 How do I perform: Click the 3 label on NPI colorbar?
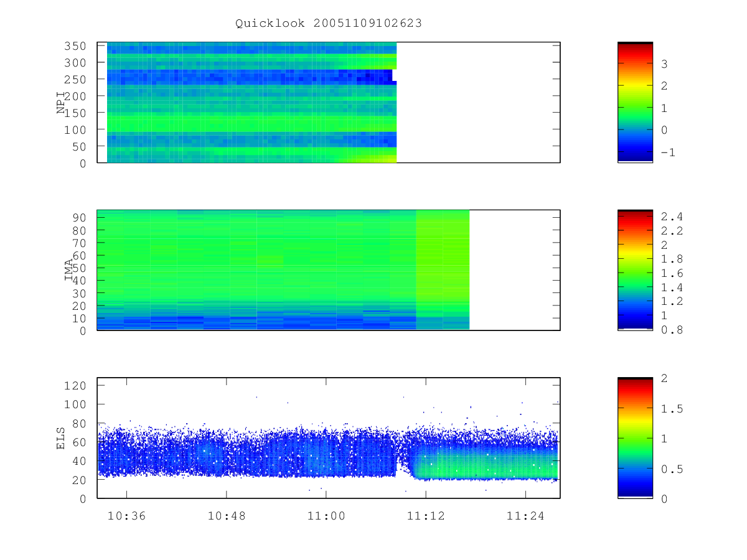pos(664,63)
